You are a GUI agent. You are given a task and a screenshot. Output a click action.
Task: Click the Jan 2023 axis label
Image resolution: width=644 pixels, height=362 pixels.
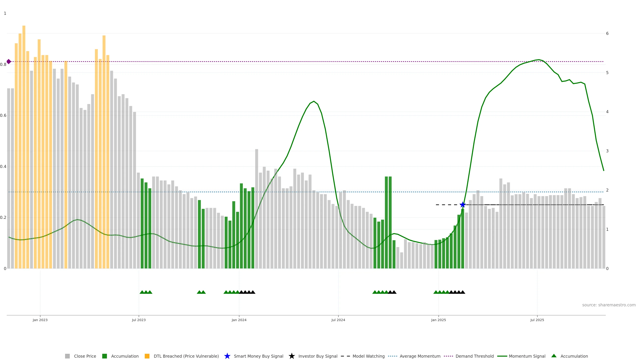40,320
